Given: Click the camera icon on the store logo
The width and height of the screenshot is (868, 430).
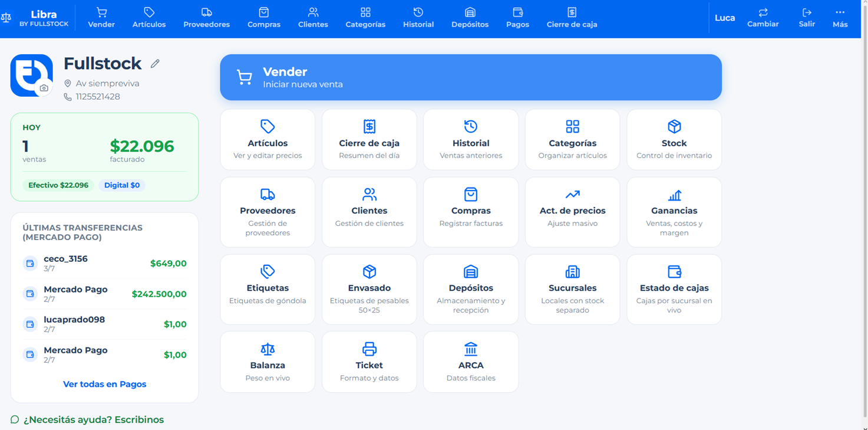Looking at the screenshot, I should click(44, 88).
